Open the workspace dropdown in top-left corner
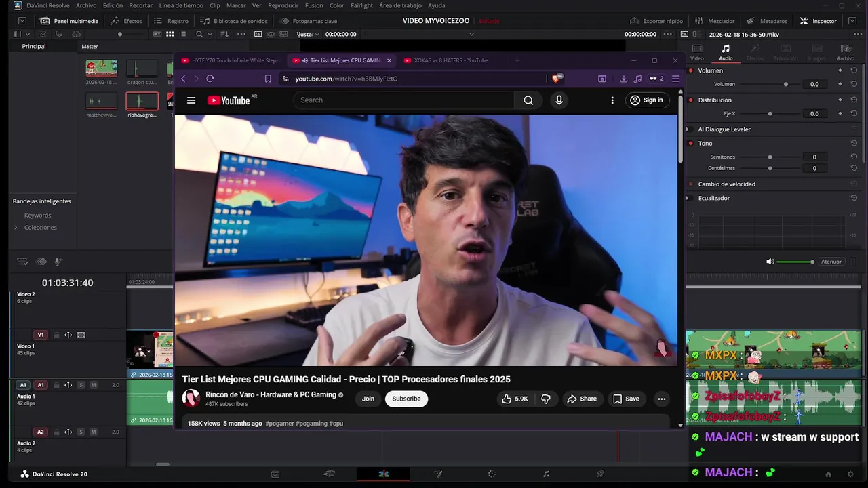The height and width of the screenshot is (488, 868). click(22, 21)
